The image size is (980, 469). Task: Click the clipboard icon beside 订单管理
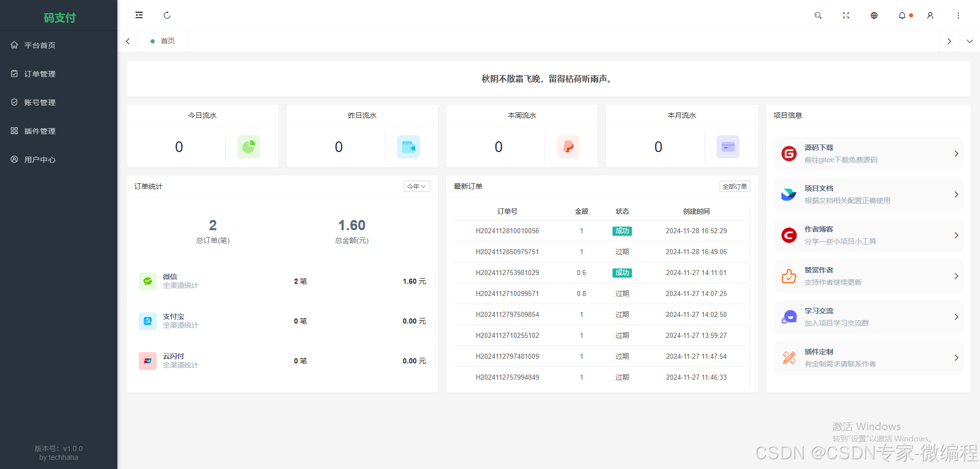click(14, 73)
